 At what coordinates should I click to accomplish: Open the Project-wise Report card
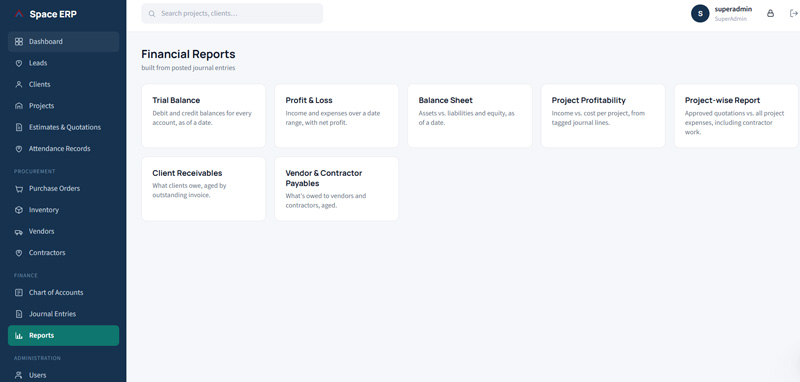(736, 116)
